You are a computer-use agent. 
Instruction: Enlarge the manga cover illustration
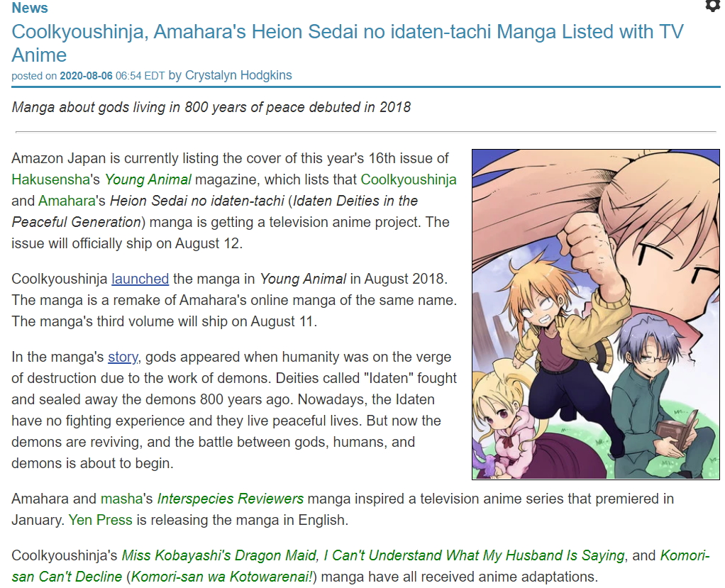(596, 314)
